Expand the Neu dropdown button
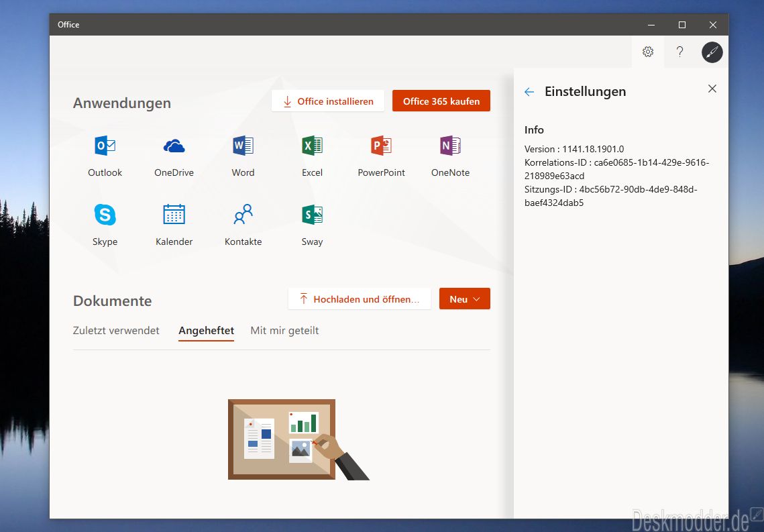The width and height of the screenshot is (764, 532). (464, 299)
